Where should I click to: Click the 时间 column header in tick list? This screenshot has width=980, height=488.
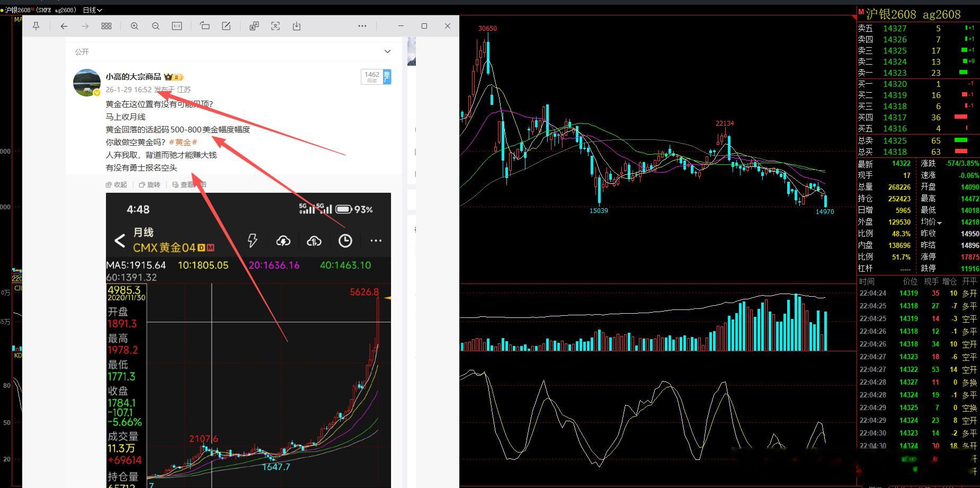click(867, 281)
